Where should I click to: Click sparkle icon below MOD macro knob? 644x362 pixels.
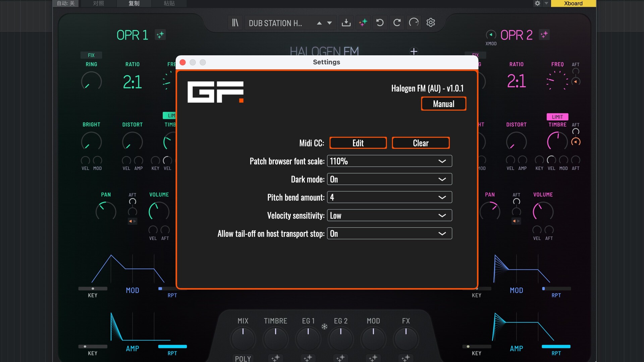pyautogui.click(x=373, y=358)
